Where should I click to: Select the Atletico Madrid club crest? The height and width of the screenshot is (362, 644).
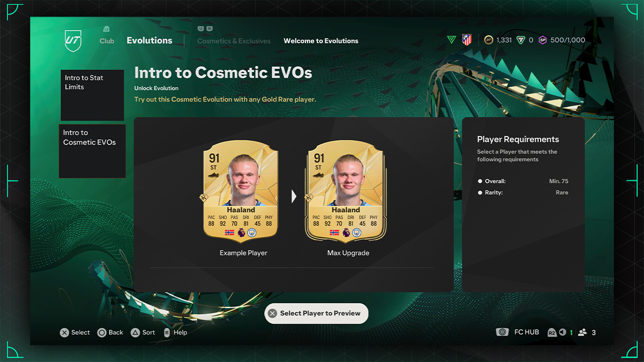[467, 40]
